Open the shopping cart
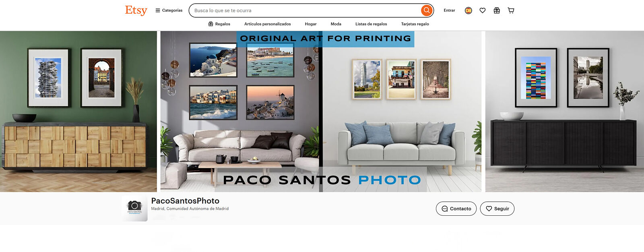Image resolution: width=644 pixels, height=252 pixels. tap(511, 10)
